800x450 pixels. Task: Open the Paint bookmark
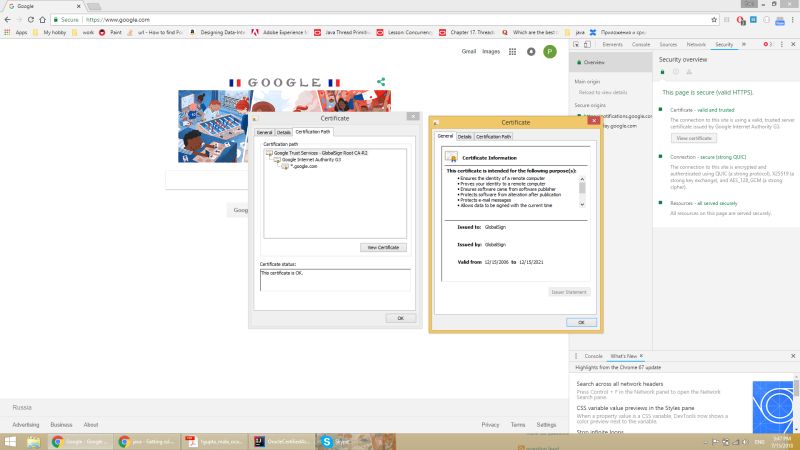coord(110,32)
